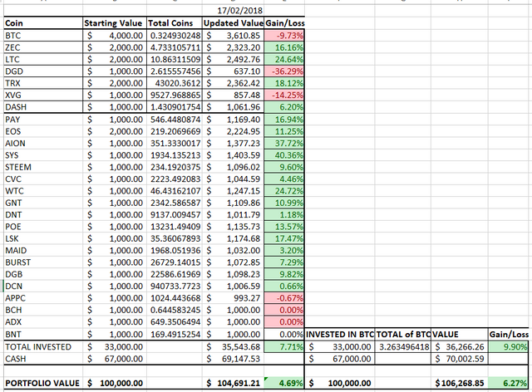Select AION gain cell 37.72%
532x392 pixels.
point(284,143)
